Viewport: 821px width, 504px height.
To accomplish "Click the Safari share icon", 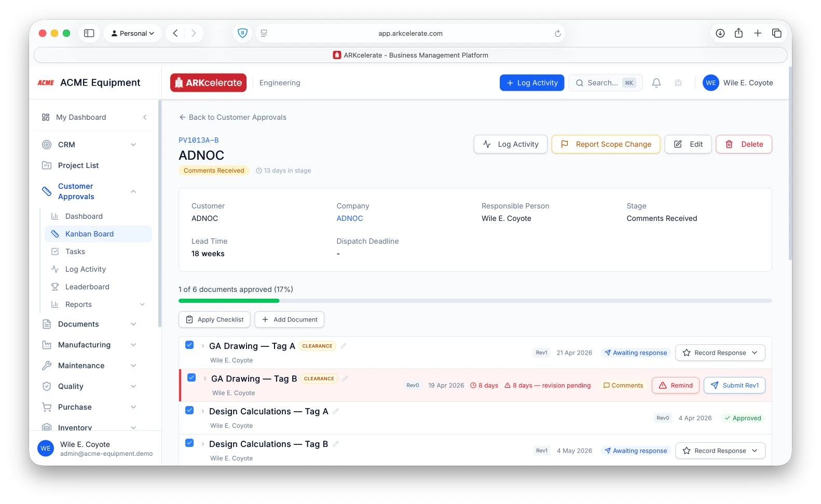I will [x=738, y=33].
